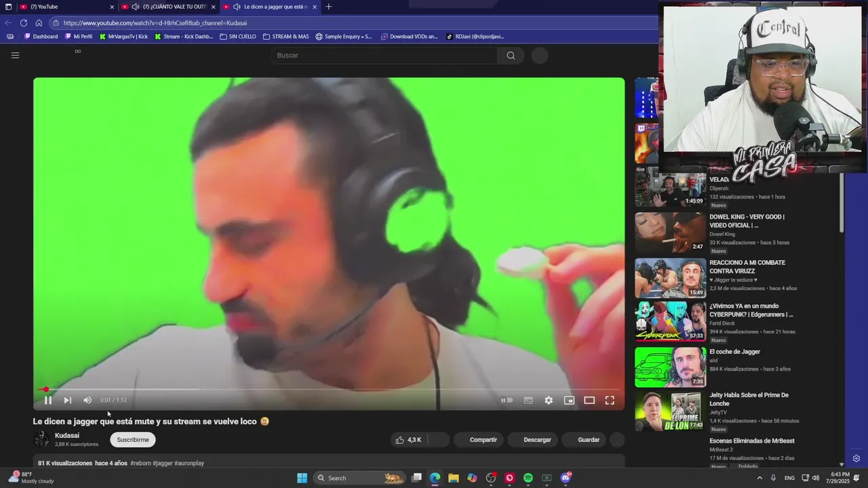
Task: Close the ¿CUÁNTO VALE TU OUTFIT tab
Action: tap(213, 7)
